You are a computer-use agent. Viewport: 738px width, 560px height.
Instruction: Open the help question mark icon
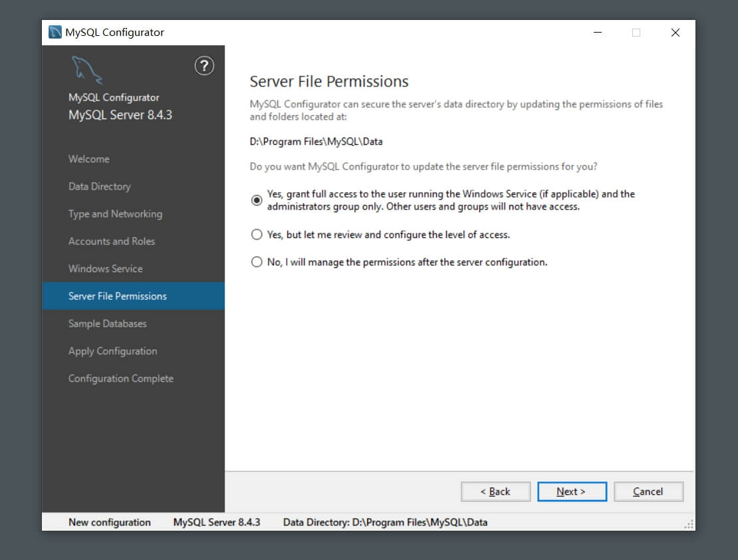[x=204, y=66]
